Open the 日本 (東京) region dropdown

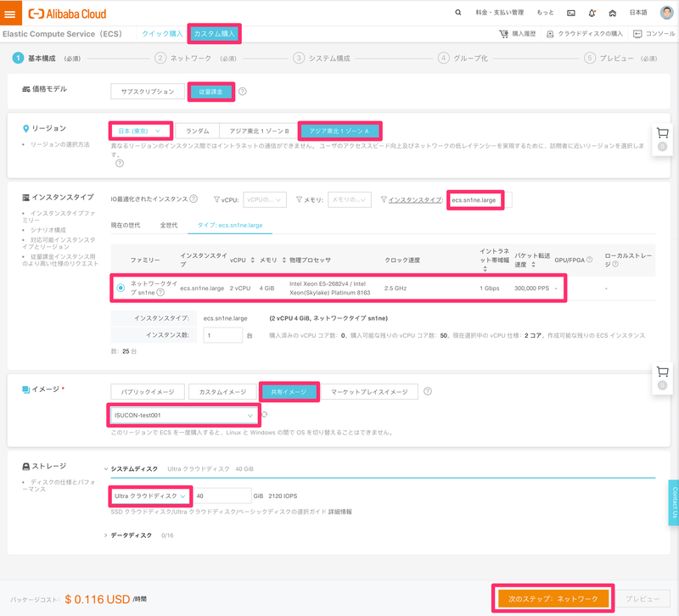[139, 131]
